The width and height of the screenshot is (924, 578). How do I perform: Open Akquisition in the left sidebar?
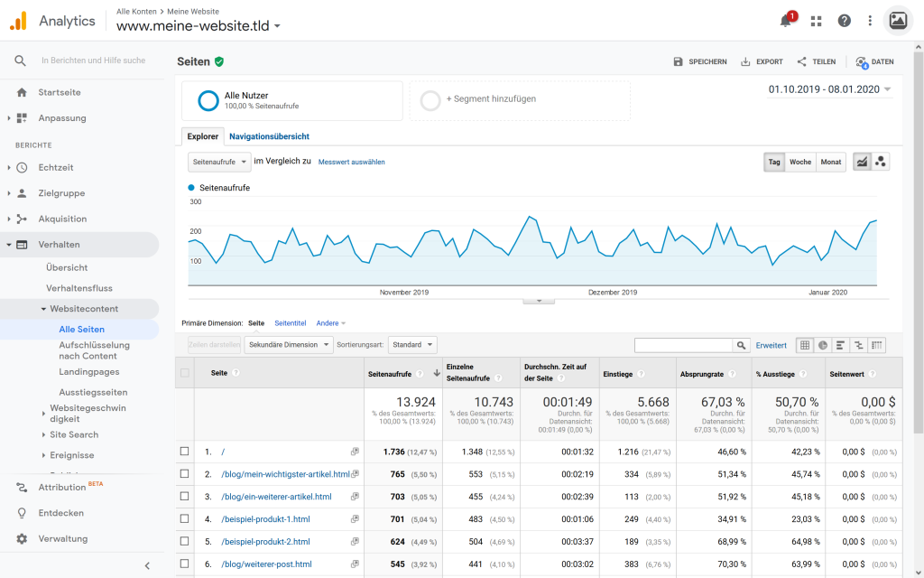pos(62,219)
